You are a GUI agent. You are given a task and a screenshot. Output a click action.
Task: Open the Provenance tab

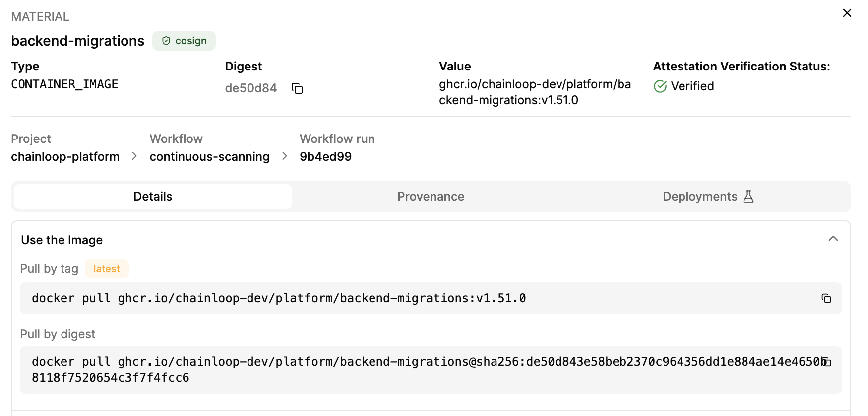[431, 197]
